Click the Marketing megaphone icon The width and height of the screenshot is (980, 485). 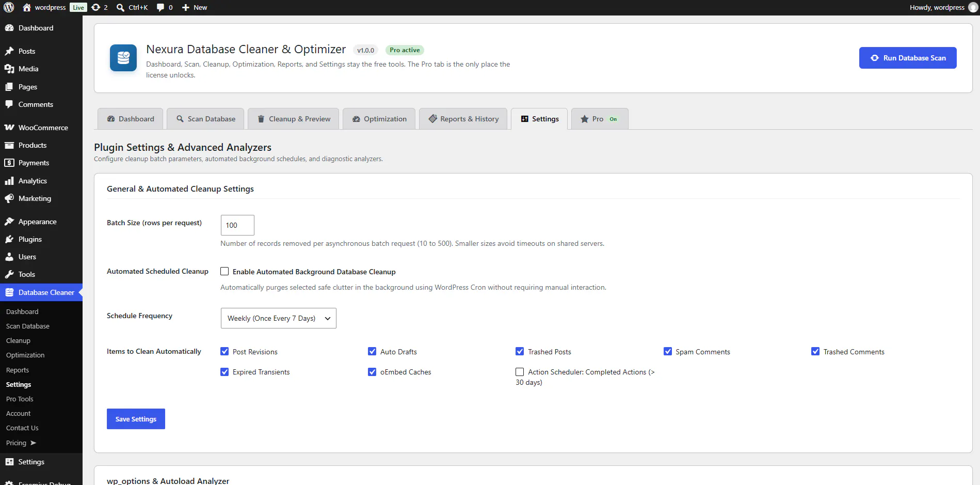(x=9, y=198)
